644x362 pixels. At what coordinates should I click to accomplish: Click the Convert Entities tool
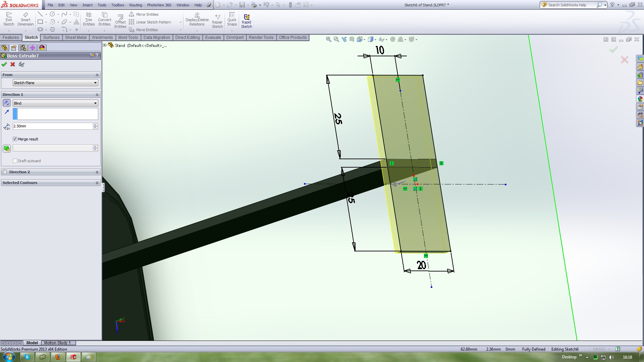[105, 19]
